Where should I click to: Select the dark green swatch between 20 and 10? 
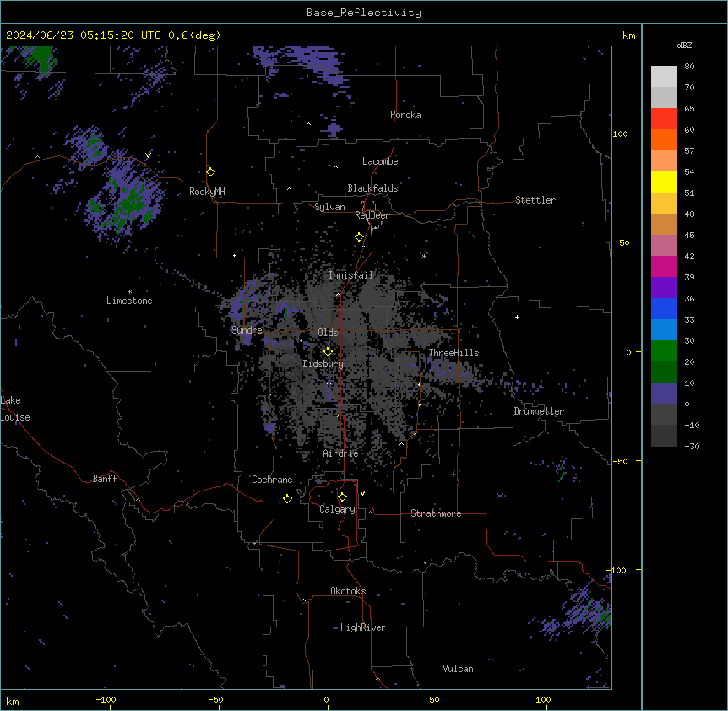664,372
